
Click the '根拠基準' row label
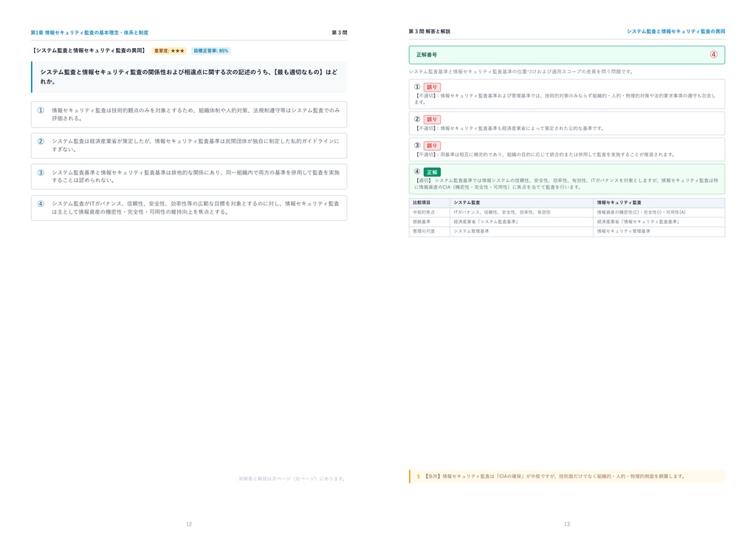[422, 222]
